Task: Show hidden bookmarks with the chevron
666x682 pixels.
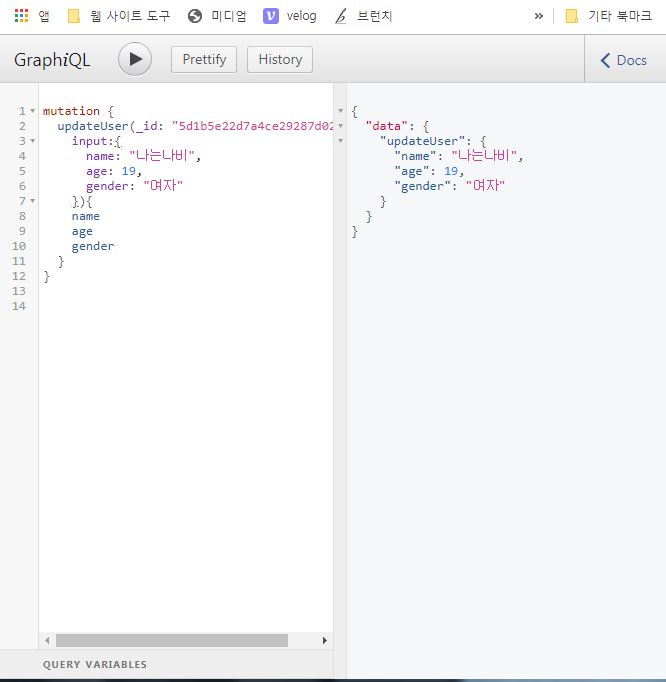Action: tap(539, 16)
